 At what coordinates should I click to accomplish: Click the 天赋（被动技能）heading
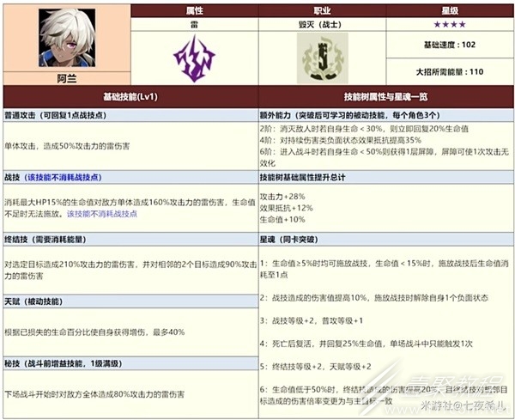(33, 301)
